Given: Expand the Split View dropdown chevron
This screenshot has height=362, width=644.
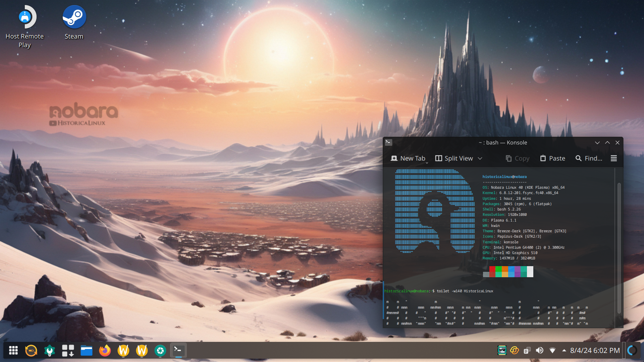Looking at the screenshot, I should tap(480, 158).
